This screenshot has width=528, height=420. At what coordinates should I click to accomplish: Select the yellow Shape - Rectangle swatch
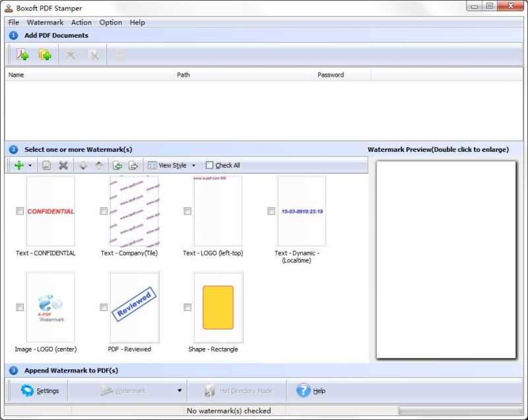click(x=218, y=306)
